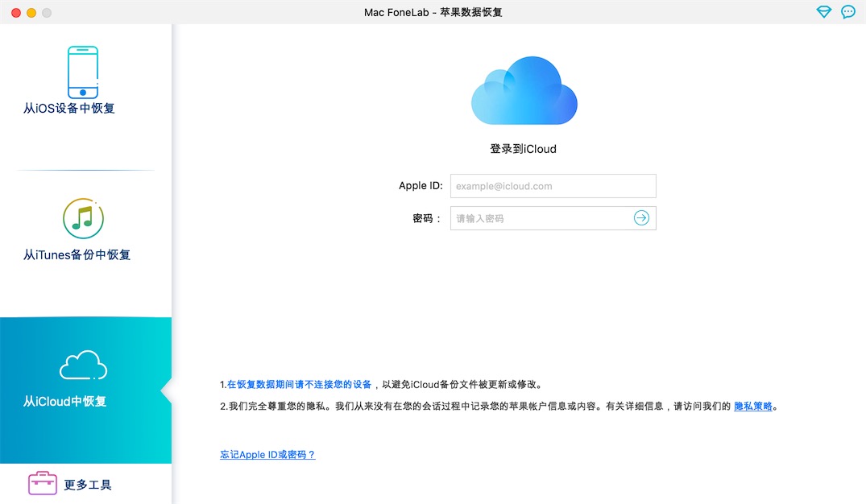
Task: Close the window with red button
Action: pyautogui.click(x=16, y=13)
